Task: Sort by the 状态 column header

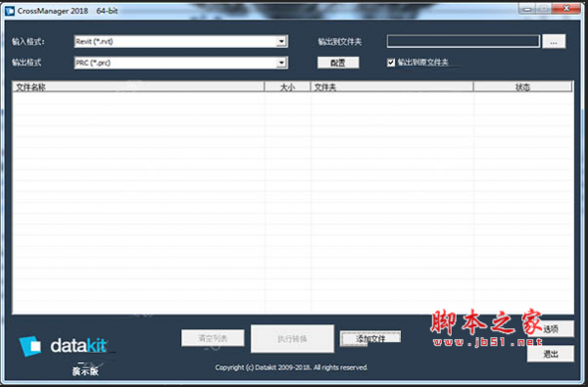Action: (x=522, y=87)
